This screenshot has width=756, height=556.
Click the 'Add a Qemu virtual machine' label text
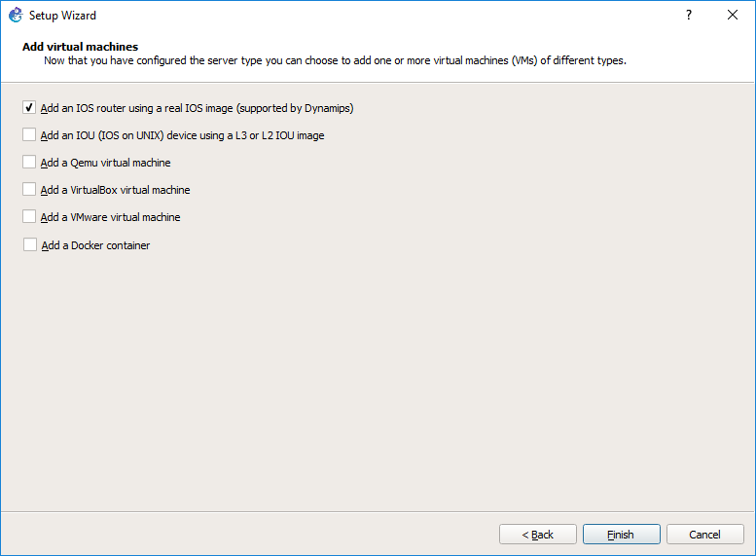point(106,163)
